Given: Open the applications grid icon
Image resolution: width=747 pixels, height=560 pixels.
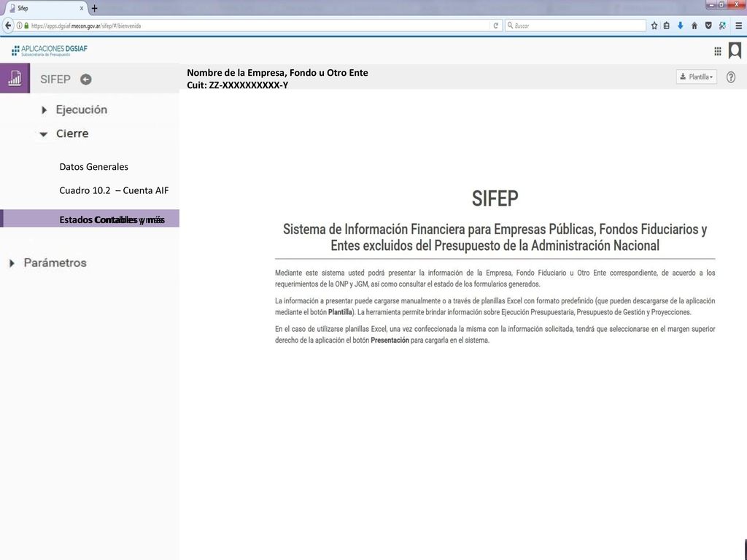Looking at the screenshot, I should click(718, 52).
